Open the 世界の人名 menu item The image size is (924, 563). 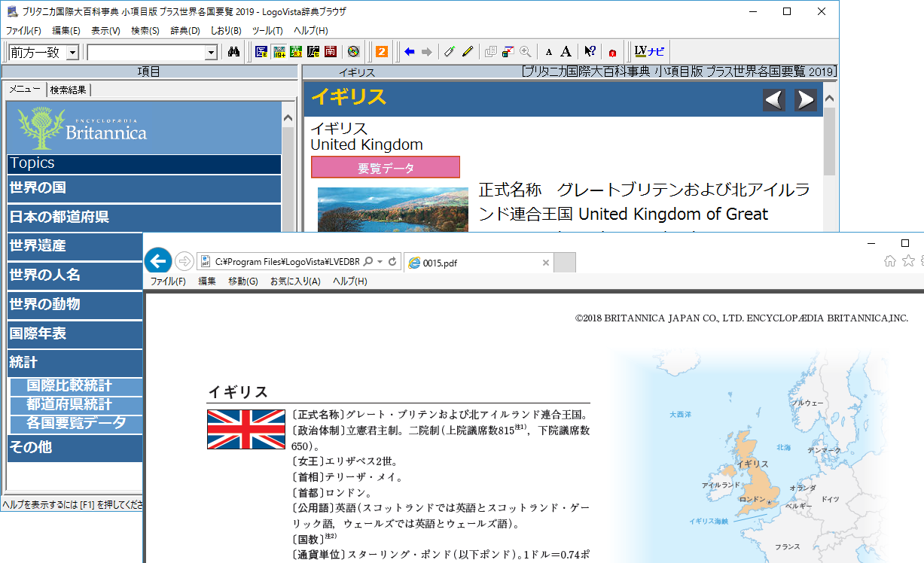(75, 275)
